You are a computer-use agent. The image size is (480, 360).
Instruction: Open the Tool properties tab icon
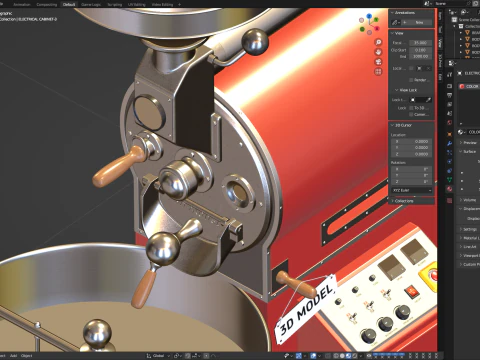point(449,74)
